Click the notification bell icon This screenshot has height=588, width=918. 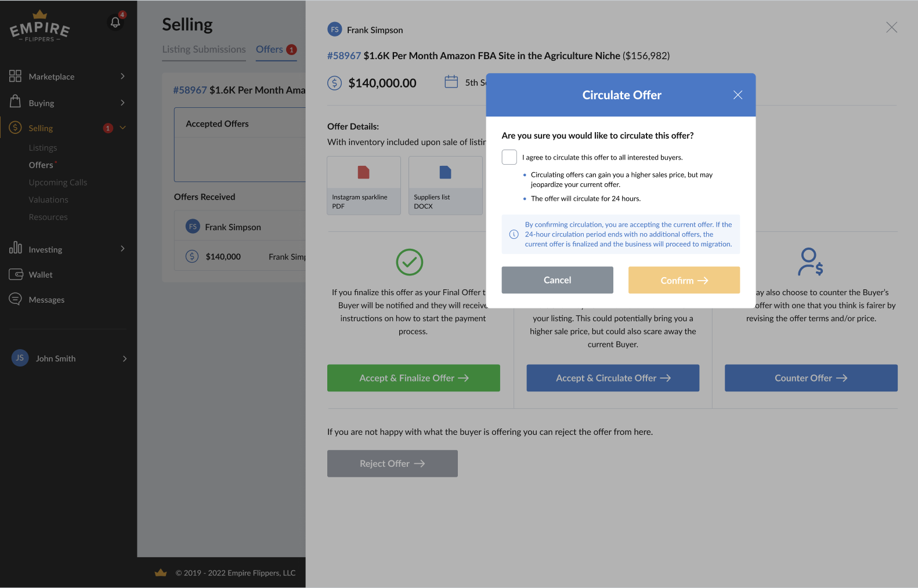pos(115,23)
